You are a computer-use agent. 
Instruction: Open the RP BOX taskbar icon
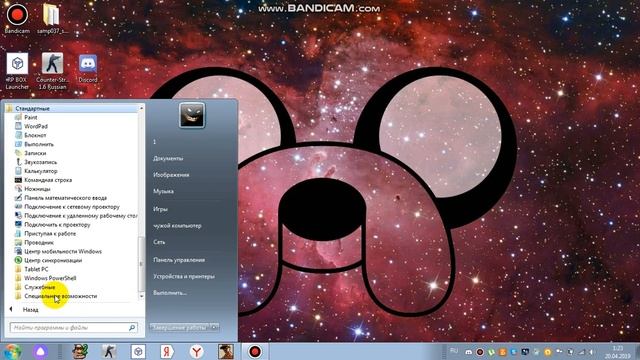138,351
